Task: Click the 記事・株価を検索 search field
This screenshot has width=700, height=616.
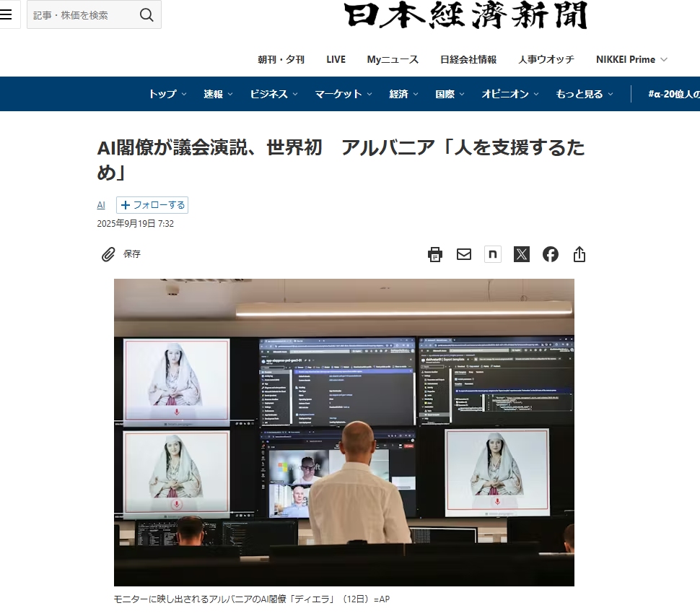Action: (x=79, y=15)
